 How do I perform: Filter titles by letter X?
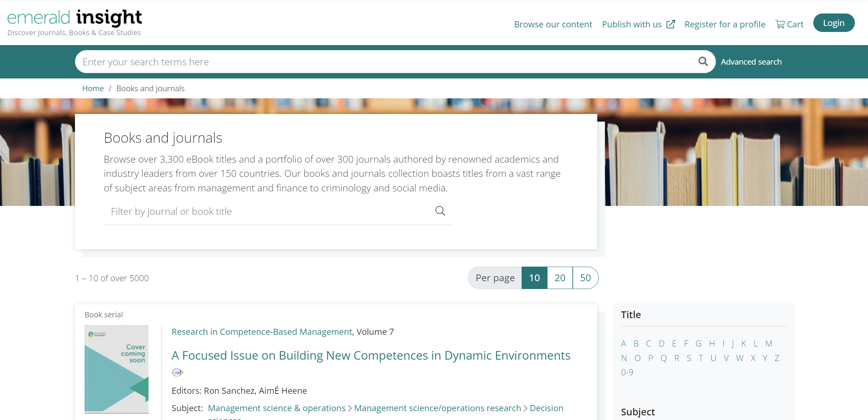753,358
